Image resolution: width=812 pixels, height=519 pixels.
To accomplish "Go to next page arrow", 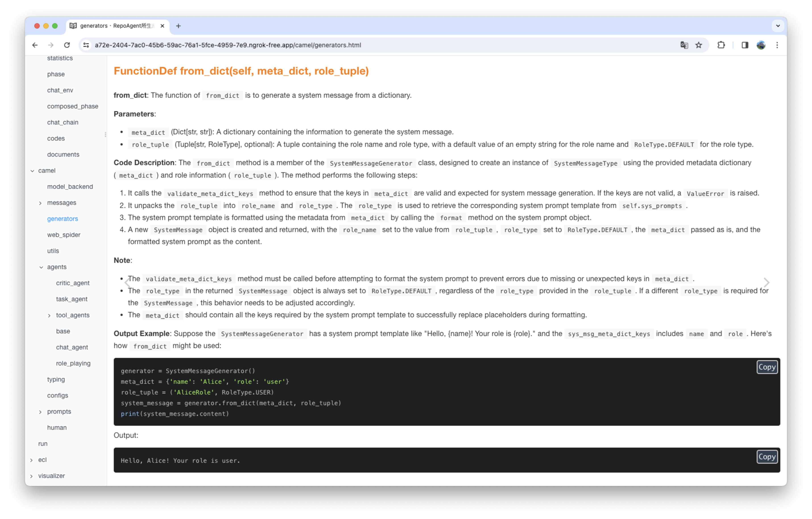I will [x=766, y=282].
